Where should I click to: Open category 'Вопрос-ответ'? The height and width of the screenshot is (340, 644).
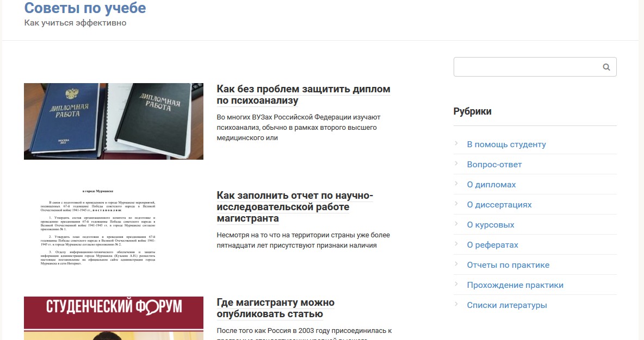coord(494,165)
